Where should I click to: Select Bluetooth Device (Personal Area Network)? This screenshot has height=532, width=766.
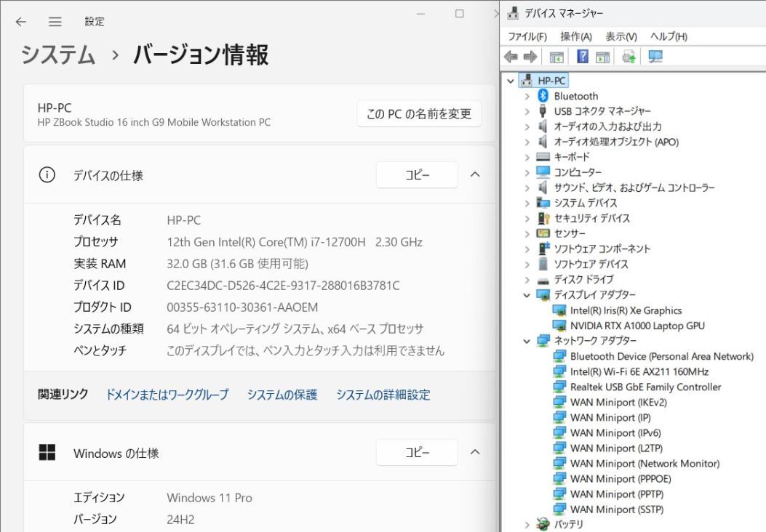(662, 356)
